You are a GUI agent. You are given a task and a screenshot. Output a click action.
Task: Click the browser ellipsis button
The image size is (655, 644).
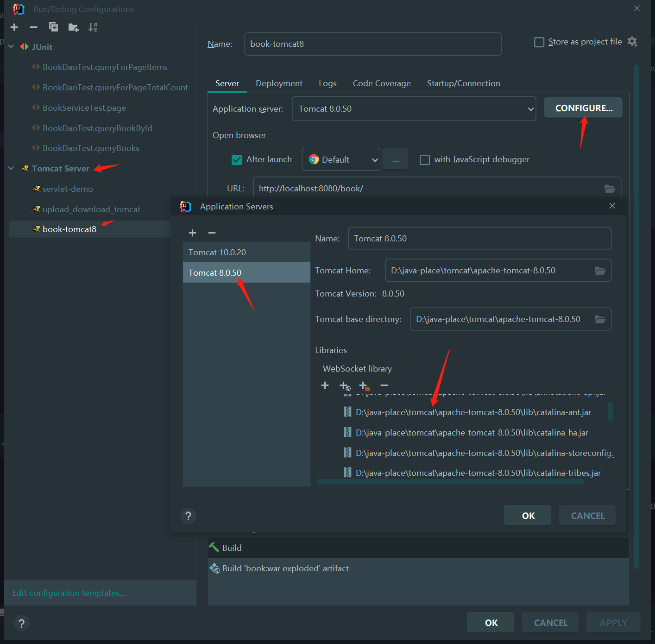point(396,159)
